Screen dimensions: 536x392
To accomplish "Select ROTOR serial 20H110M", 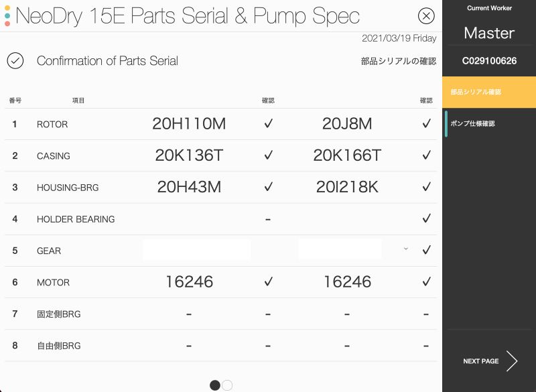I will click(189, 124).
